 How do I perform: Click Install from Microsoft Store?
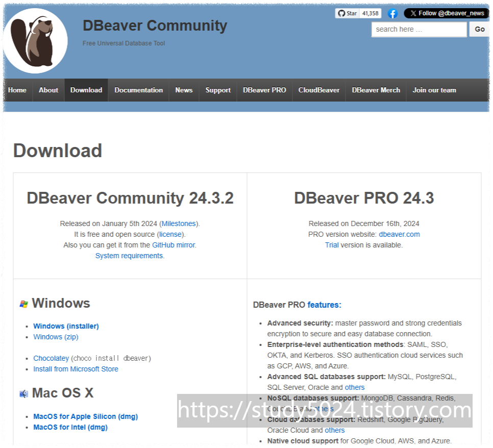coord(76,369)
